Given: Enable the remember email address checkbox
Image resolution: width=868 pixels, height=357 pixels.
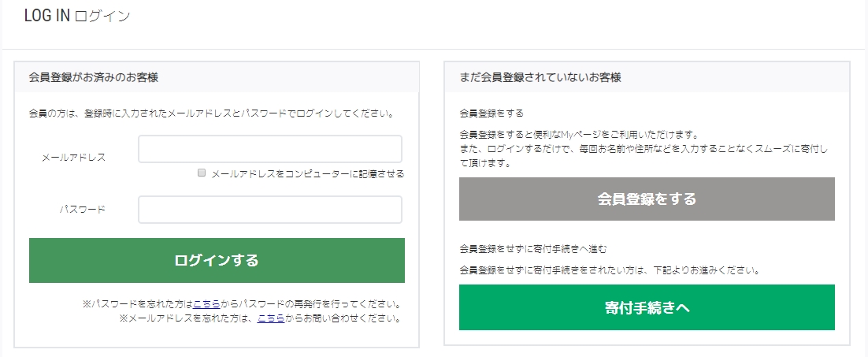Looking at the screenshot, I should click(202, 173).
